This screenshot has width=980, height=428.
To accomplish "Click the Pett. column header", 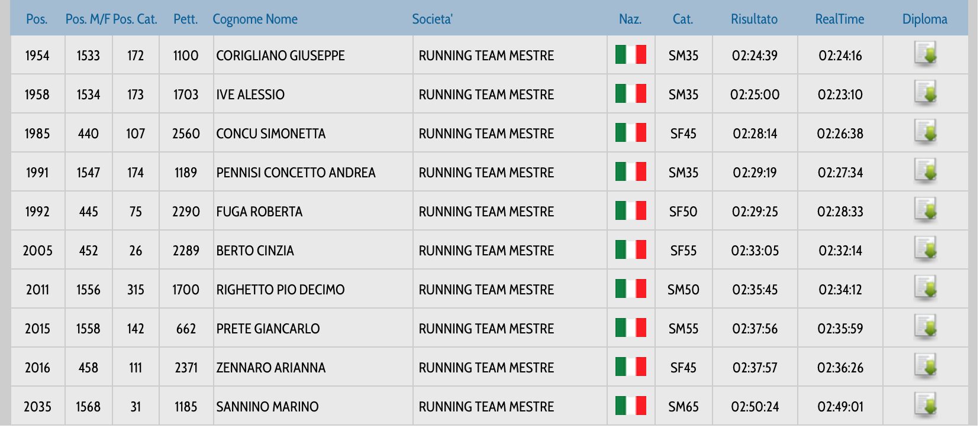I will pyautogui.click(x=185, y=19).
